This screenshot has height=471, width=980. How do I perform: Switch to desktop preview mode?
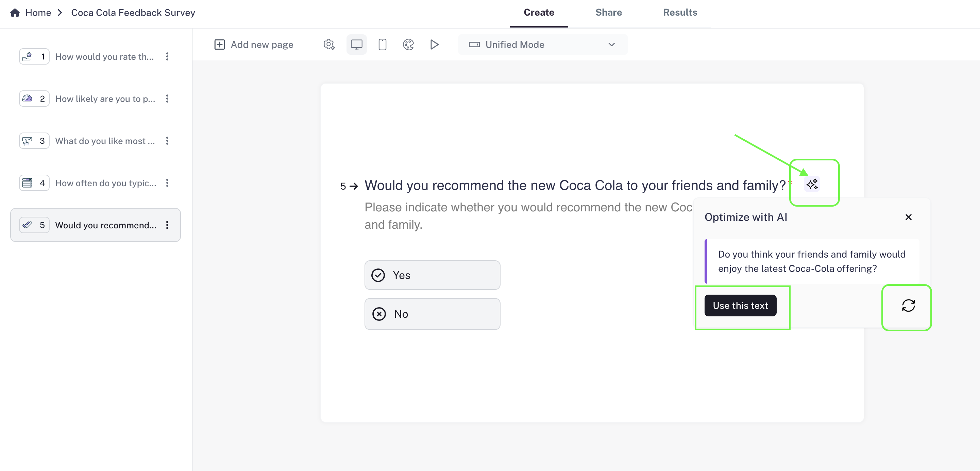pyautogui.click(x=356, y=45)
